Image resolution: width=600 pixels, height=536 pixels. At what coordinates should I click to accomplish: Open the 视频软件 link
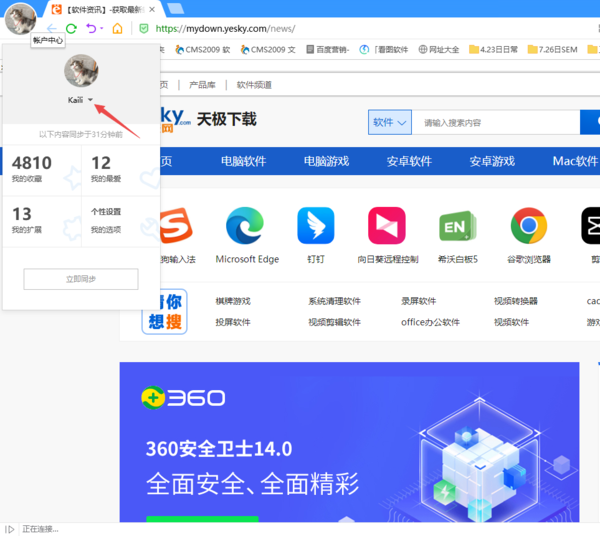tap(512, 322)
